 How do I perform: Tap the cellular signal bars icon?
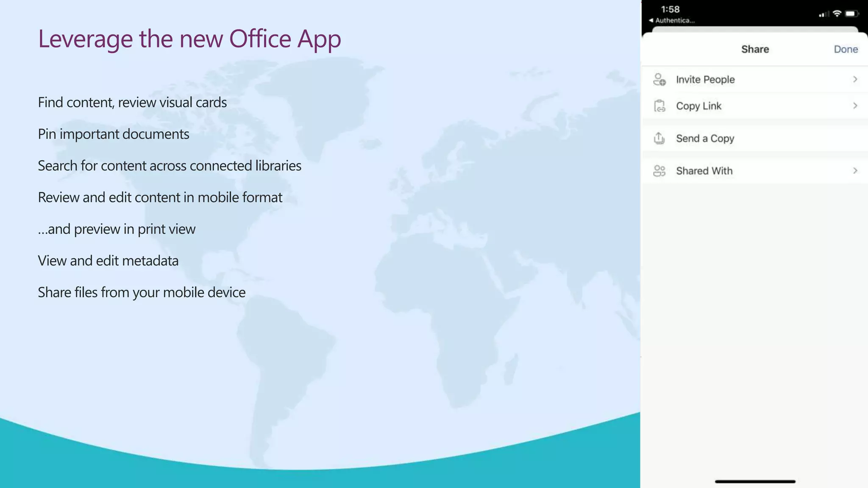pos(824,14)
